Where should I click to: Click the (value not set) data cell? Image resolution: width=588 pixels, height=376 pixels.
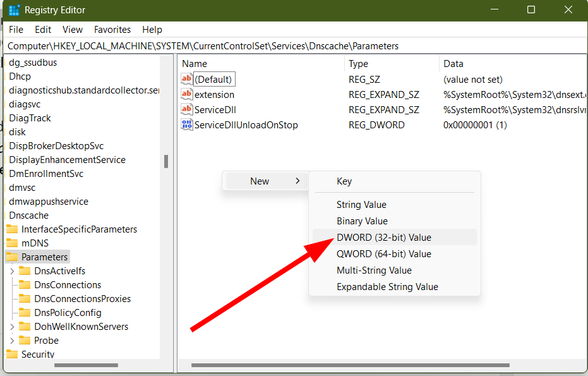(x=473, y=80)
